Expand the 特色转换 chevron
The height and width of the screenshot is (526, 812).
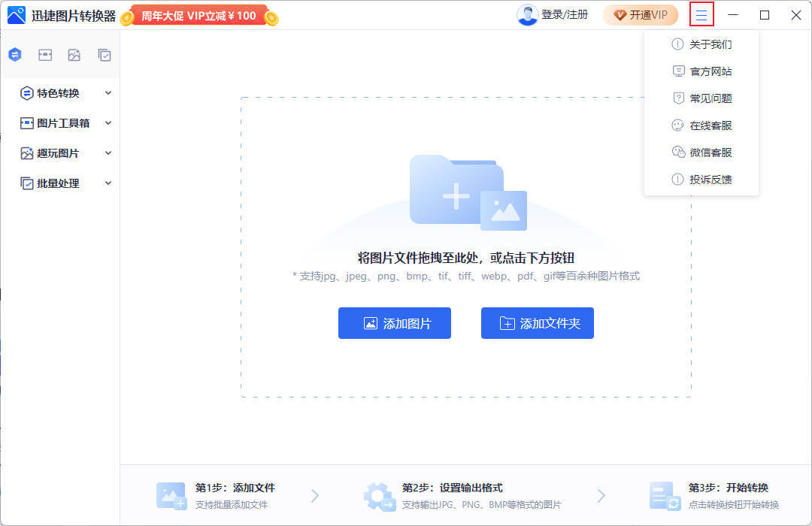(x=108, y=93)
